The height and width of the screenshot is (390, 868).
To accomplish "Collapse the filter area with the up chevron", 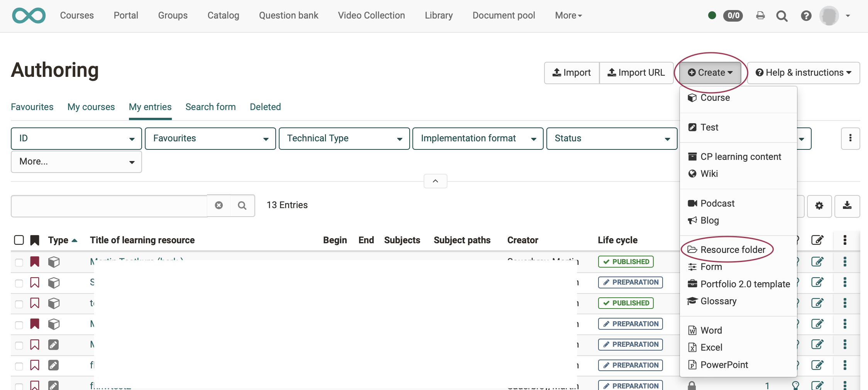I will (x=435, y=181).
